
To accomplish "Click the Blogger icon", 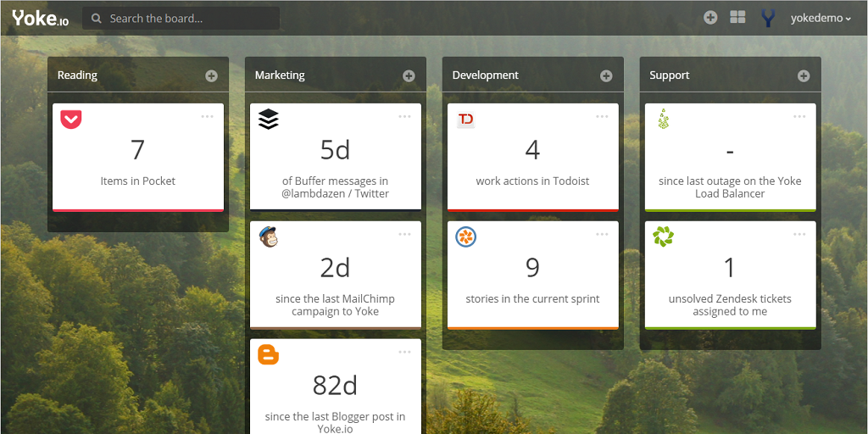I will click(269, 354).
